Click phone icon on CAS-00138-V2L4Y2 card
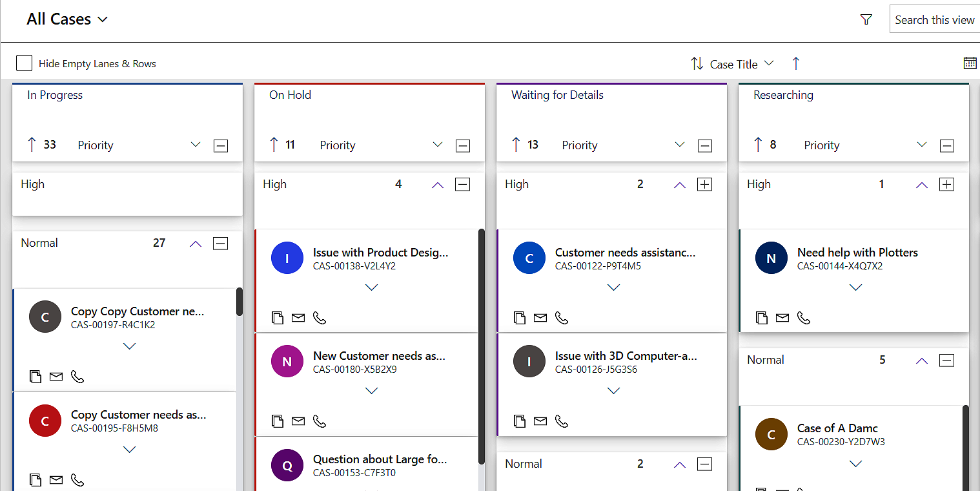Image resolution: width=980 pixels, height=491 pixels. 320,318
